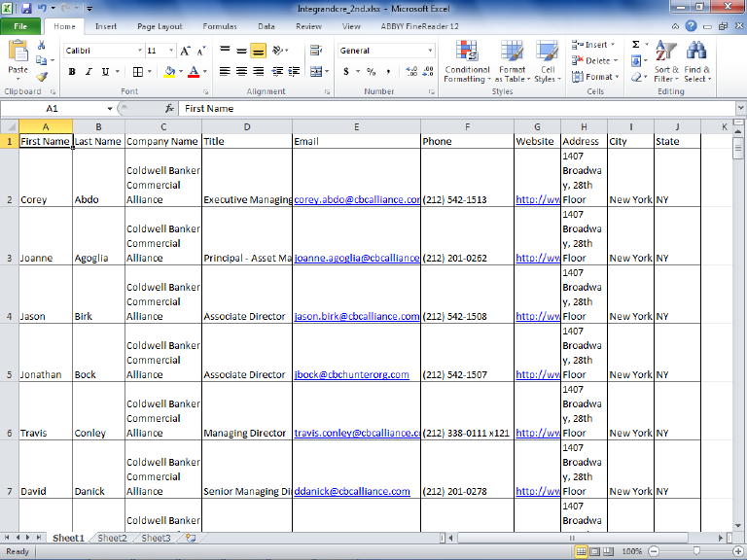The image size is (747, 560).
Task: Open the General number format dropdown
Action: (430, 51)
